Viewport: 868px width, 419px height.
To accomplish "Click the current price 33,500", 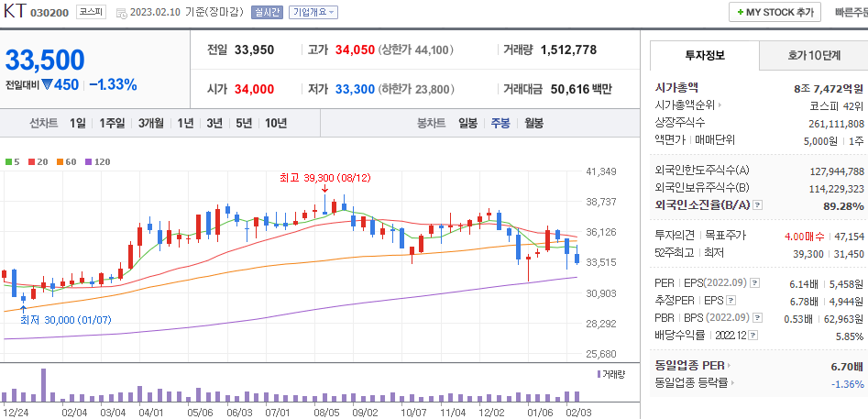I will tap(45, 61).
